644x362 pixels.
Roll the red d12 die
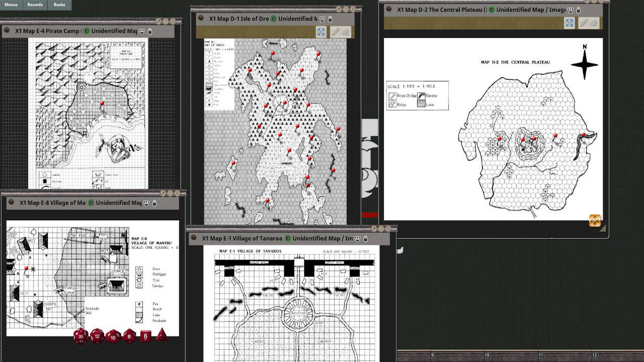pyautogui.click(x=97, y=336)
